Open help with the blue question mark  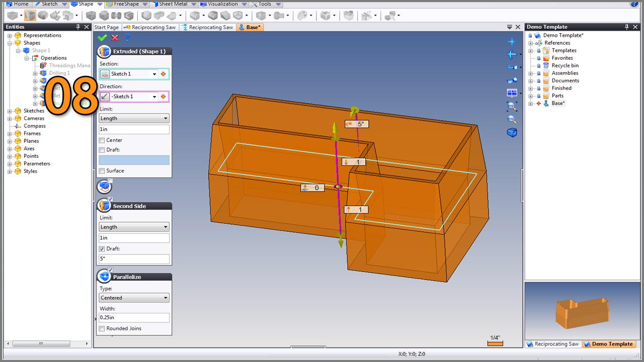click(127, 38)
